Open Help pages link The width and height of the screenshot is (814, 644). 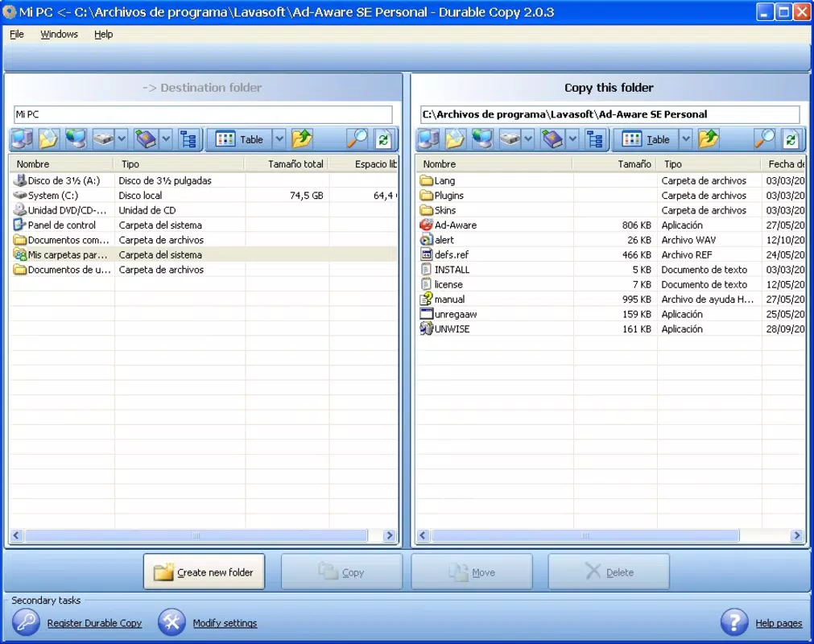[x=779, y=623]
